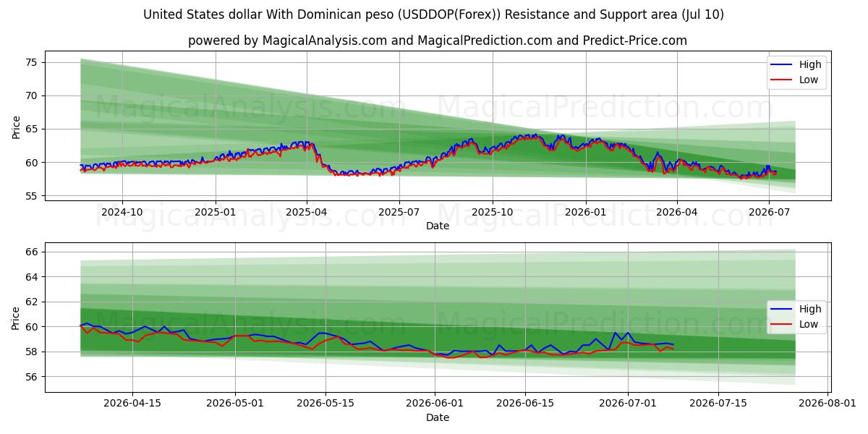The image size is (868, 434).
Task: Click the '2026-07-15' tick label on bottom chart
Action: click(x=718, y=404)
